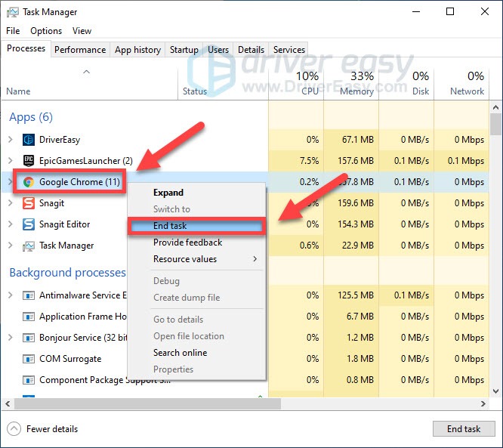
Task: Click the Bonjour Service process icon
Action: click(x=29, y=338)
